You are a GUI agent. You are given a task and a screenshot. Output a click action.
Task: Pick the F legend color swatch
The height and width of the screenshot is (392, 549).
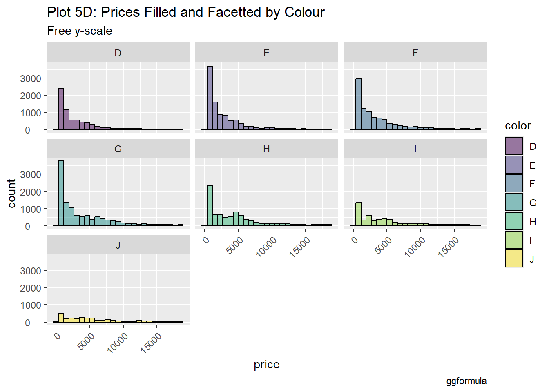tap(514, 183)
